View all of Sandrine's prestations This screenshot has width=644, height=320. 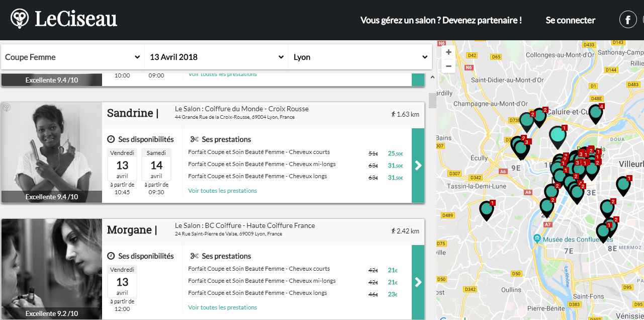click(x=222, y=191)
